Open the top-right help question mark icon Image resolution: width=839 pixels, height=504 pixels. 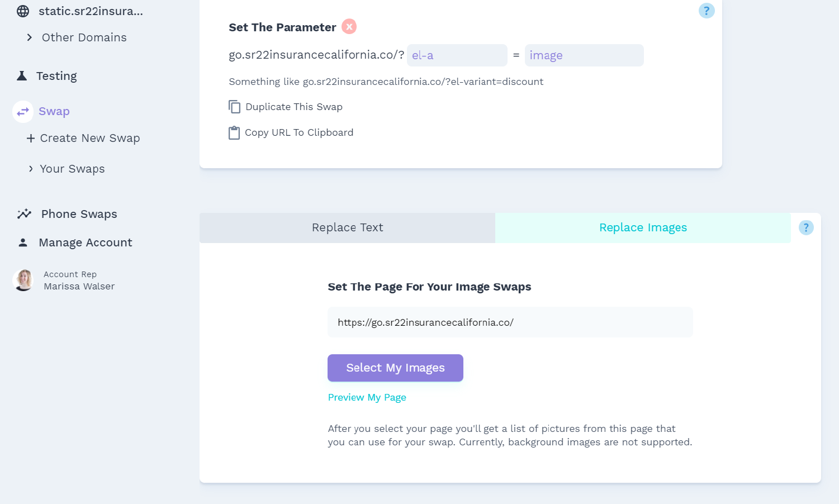[x=707, y=10]
